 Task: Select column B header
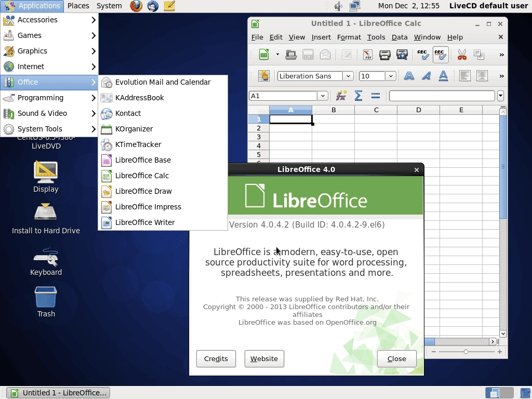(x=334, y=110)
